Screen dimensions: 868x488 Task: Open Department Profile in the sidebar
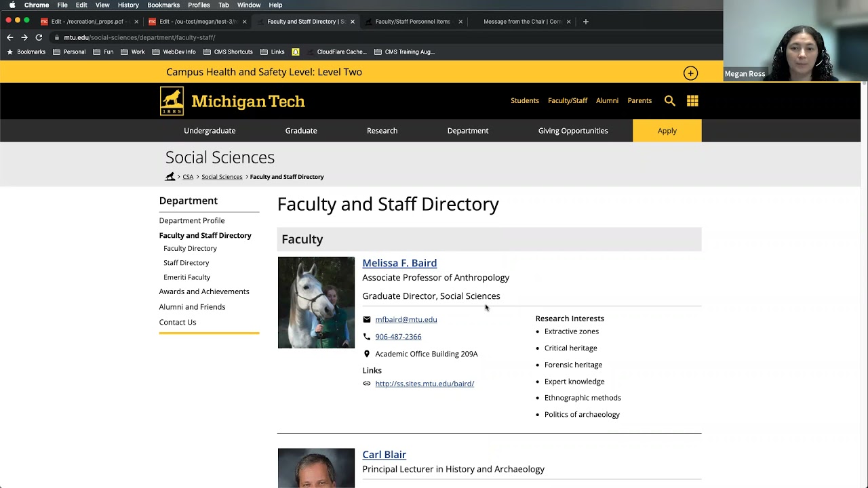click(192, 221)
